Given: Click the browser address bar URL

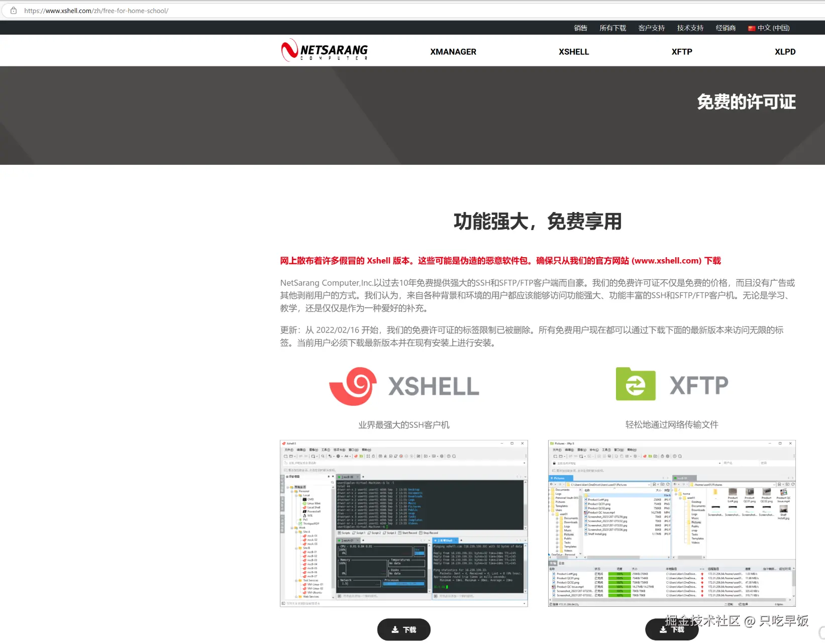Looking at the screenshot, I should click(96, 11).
